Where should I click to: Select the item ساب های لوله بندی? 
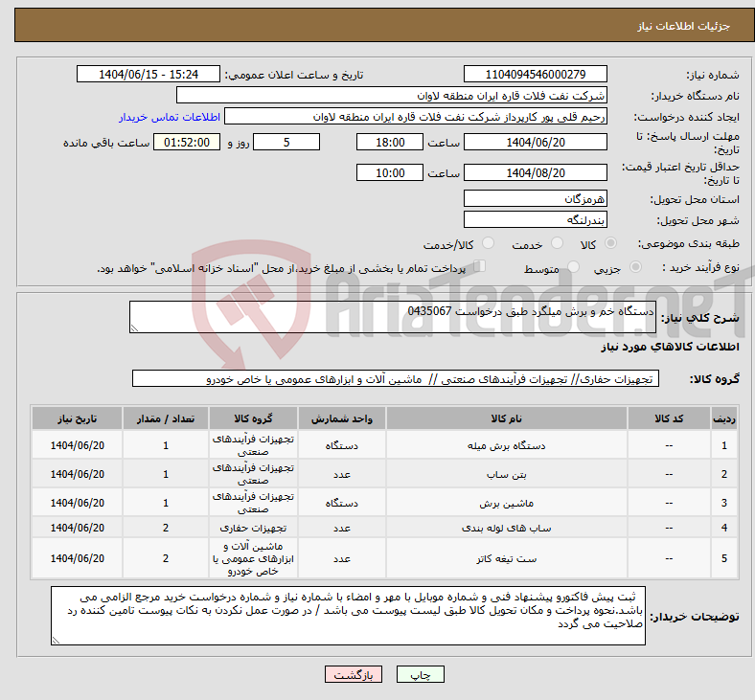pyautogui.click(x=507, y=528)
